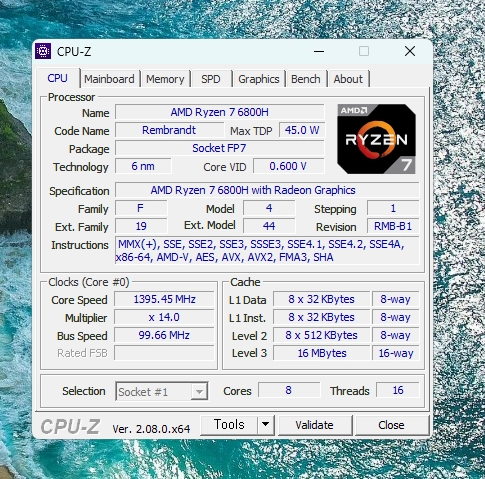Viewport: 485px width, 479px height.
Task: Click the Ext. Family value 19
Action: 141,226
